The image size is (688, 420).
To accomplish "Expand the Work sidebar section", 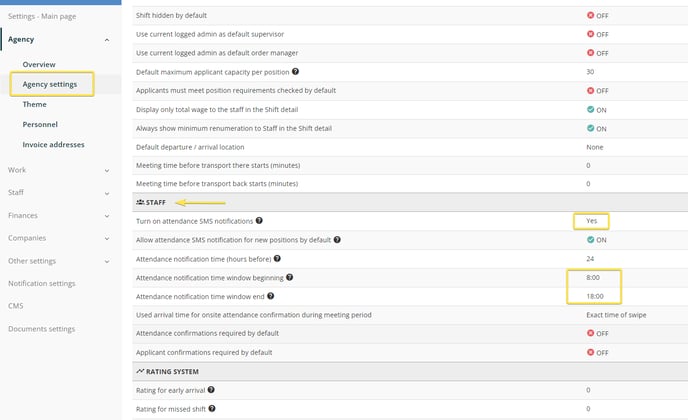I will pyautogui.click(x=107, y=170).
